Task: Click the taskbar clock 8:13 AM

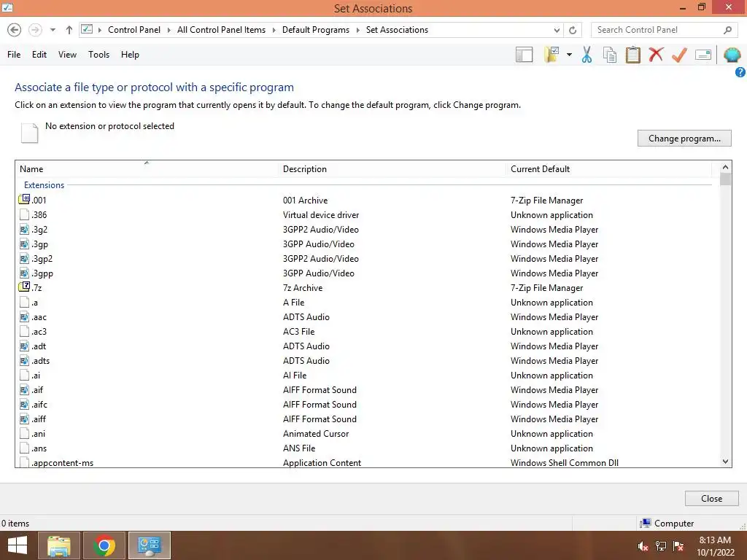Action: (715, 540)
